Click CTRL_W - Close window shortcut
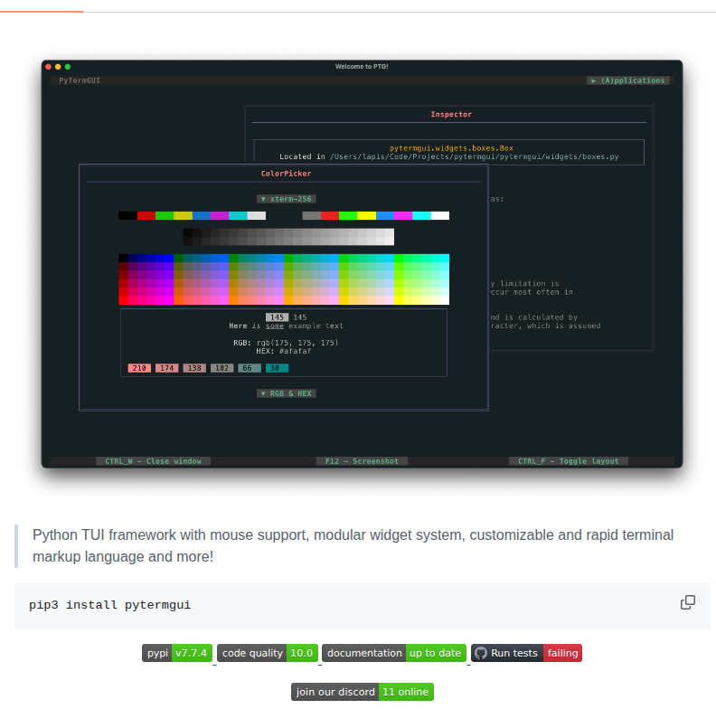Image resolution: width=716 pixels, height=728 pixels. pyautogui.click(x=153, y=461)
